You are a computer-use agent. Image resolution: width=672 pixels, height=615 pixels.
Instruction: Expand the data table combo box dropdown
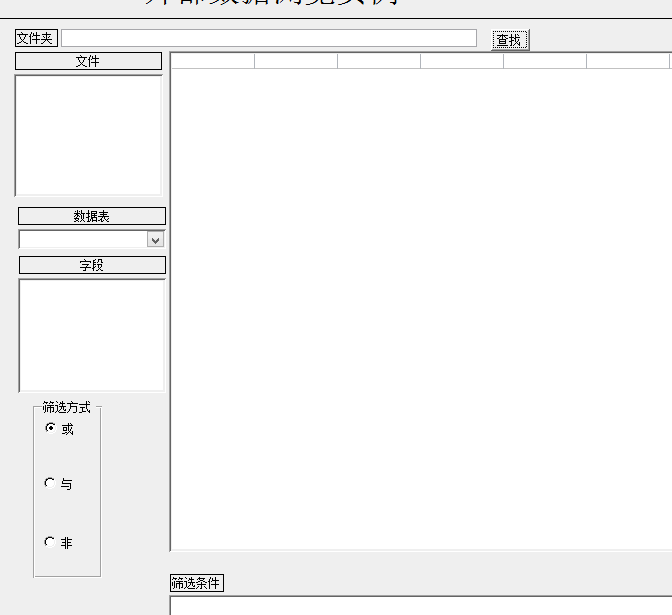click(155, 240)
